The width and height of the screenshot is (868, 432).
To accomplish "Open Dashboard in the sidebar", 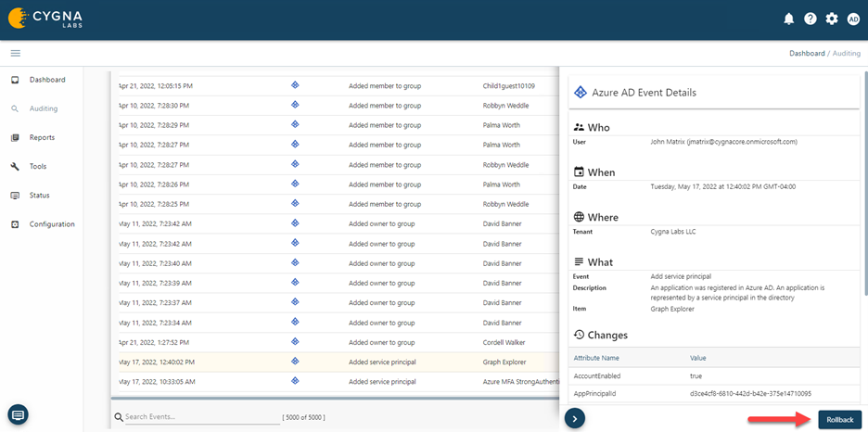I will point(47,80).
